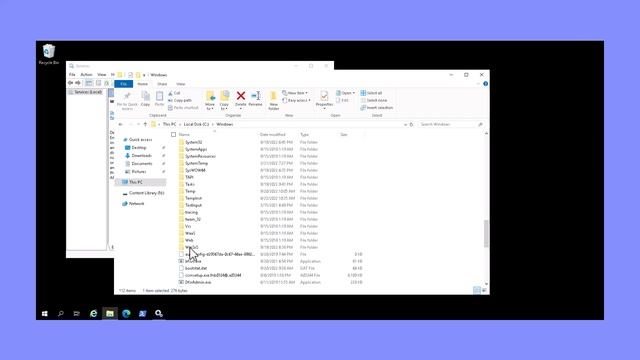Open the Open dropdown in ribbon
The width and height of the screenshot is (640, 360).
345,93
